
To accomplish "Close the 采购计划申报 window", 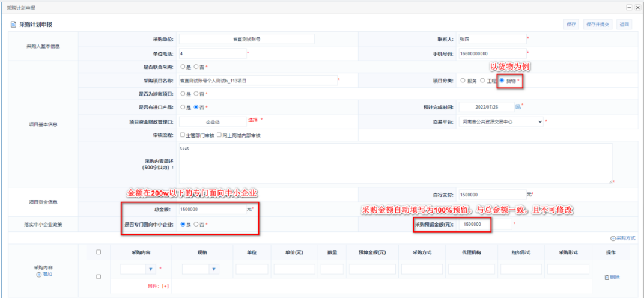I will coord(637,7).
